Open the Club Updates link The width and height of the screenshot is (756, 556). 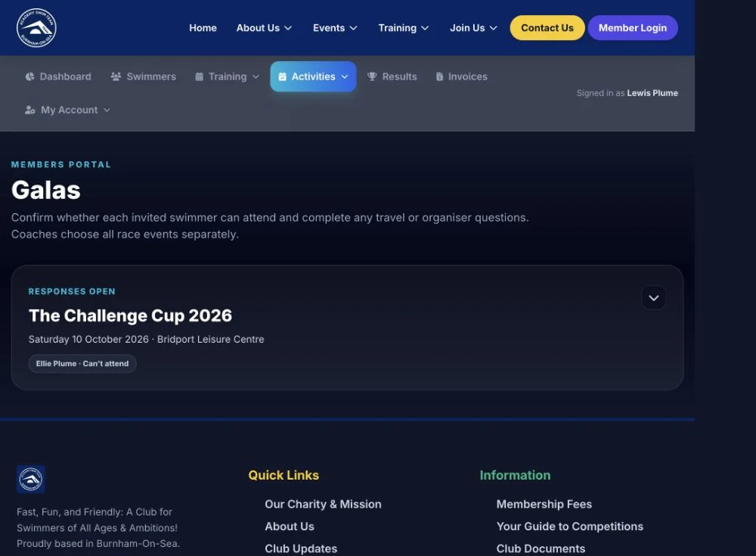[301, 548]
